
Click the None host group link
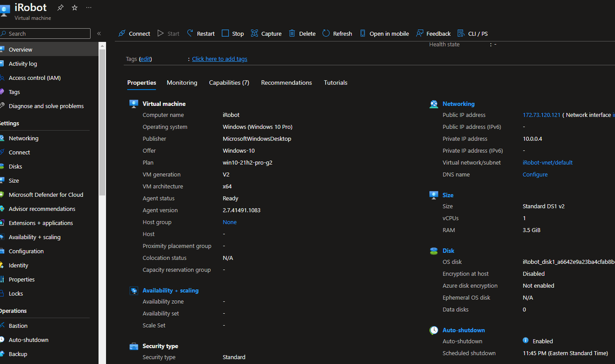click(230, 222)
